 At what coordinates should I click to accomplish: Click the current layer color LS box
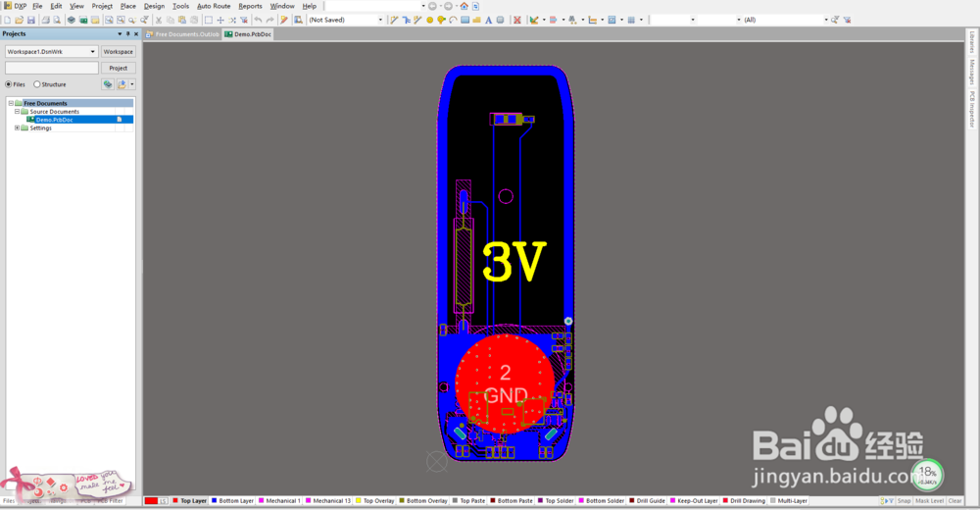click(x=156, y=500)
